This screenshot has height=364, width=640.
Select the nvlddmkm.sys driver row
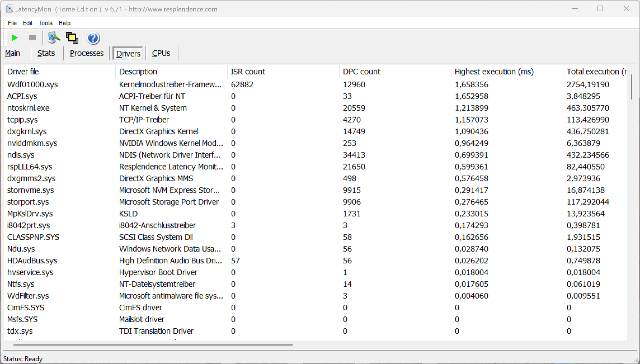click(x=32, y=143)
